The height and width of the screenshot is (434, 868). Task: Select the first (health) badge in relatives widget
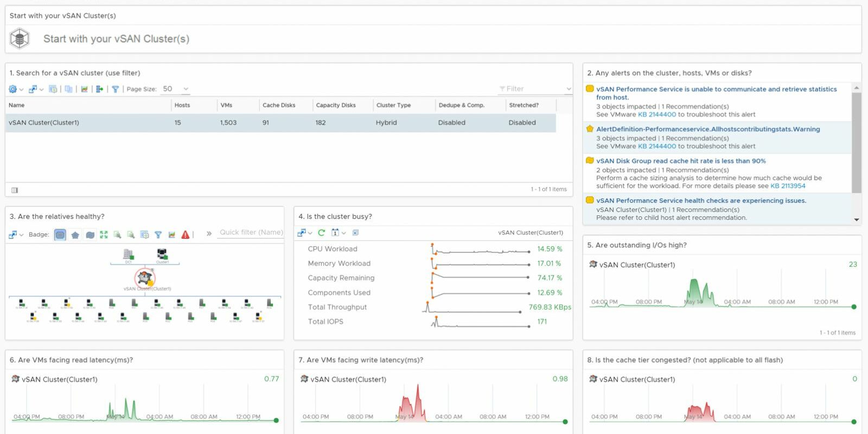click(60, 235)
